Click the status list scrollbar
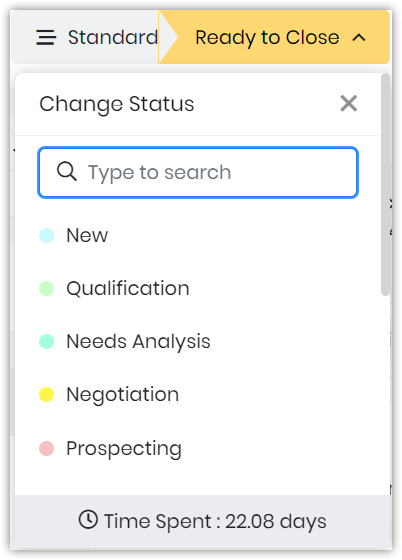Screen dimensions: 402x560 pyautogui.click(x=385, y=184)
